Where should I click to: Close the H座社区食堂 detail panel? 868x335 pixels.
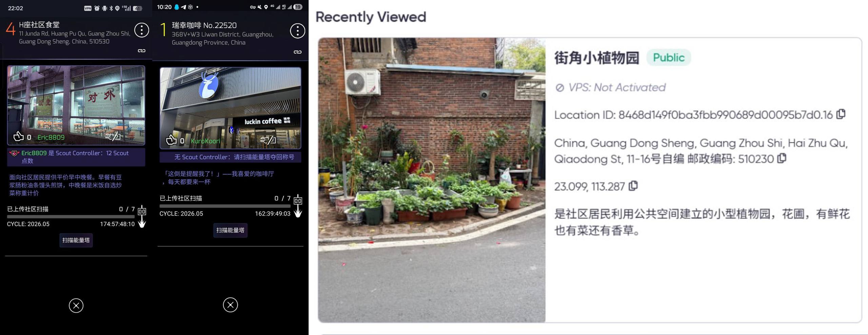(76, 306)
